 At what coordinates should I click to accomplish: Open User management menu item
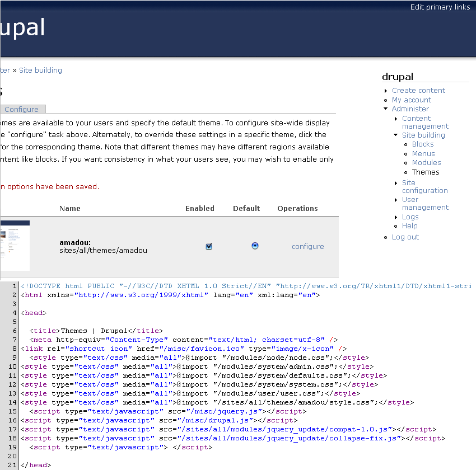pos(425,204)
